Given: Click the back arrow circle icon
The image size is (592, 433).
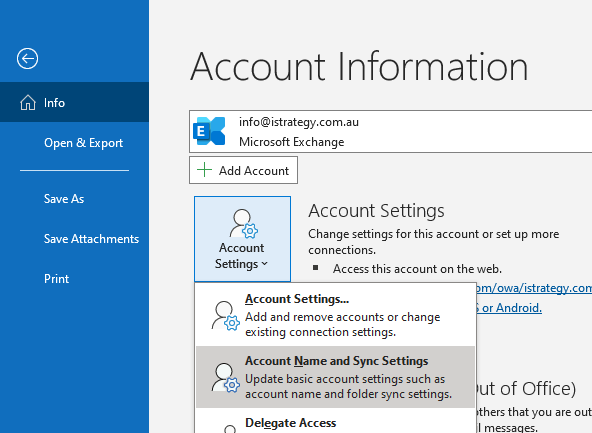Looking at the screenshot, I should tap(27, 59).
